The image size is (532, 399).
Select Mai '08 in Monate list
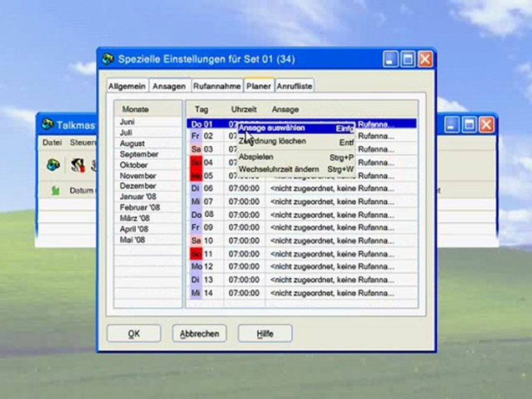pos(149,240)
